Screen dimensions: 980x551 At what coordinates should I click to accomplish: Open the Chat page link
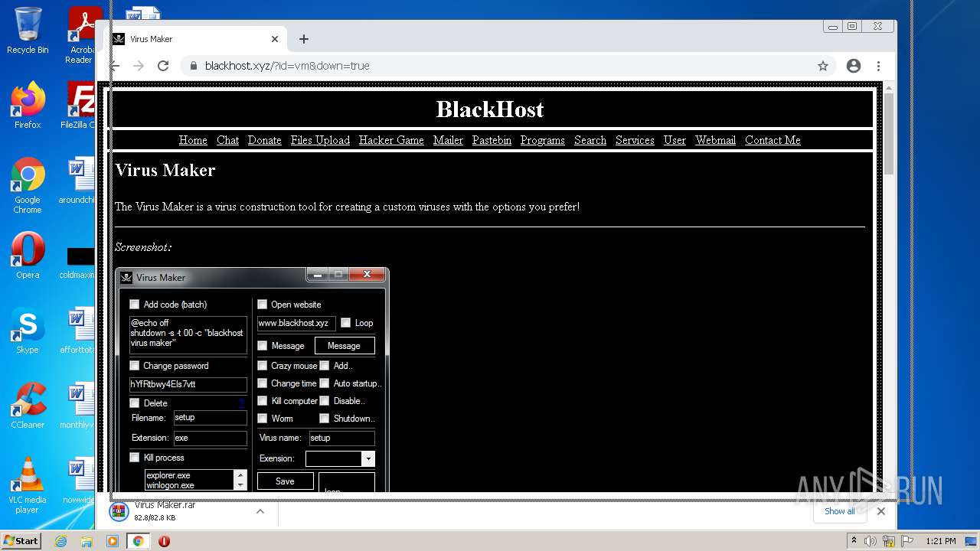tap(227, 140)
